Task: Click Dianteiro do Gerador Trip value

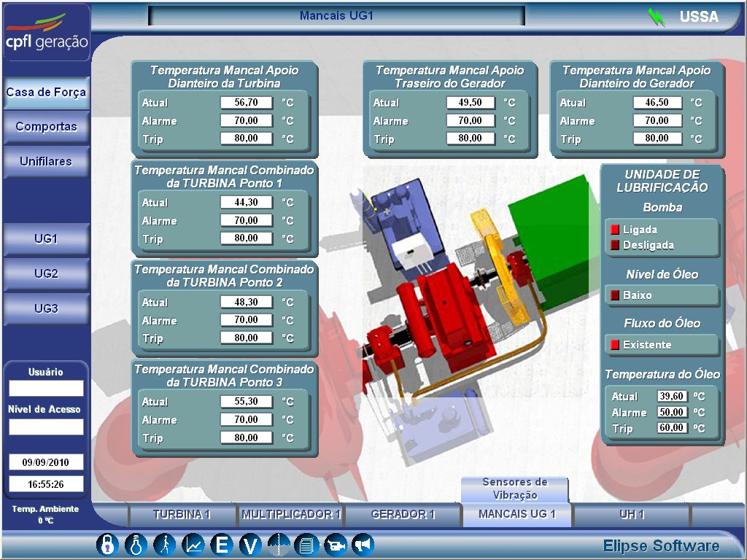Action: pos(657,139)
